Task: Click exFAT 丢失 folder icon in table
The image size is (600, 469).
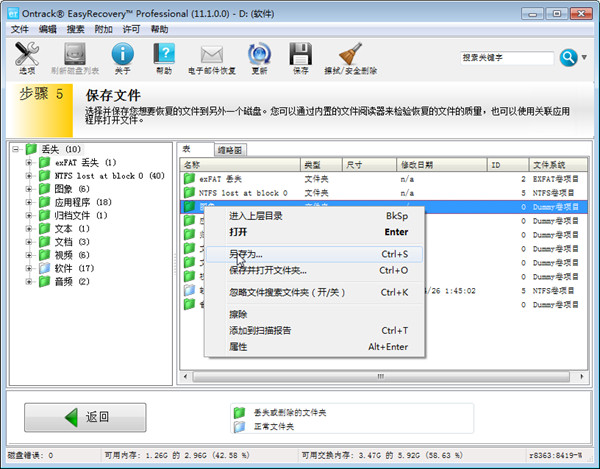Action: 189,179
